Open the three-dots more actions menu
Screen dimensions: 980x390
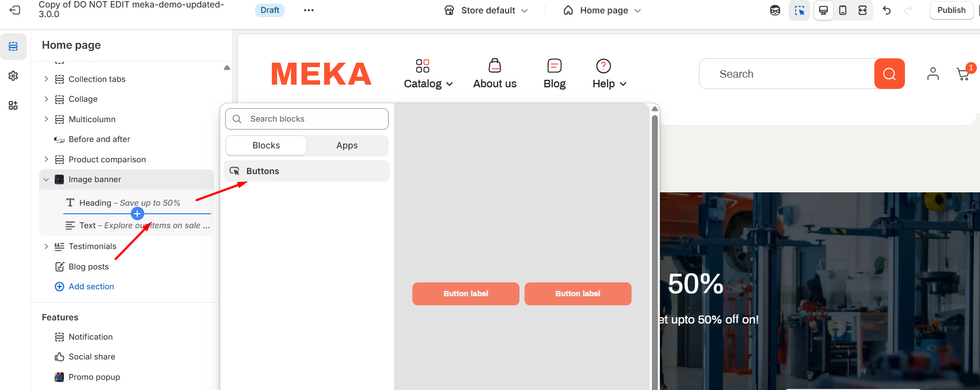coord(309,10)
